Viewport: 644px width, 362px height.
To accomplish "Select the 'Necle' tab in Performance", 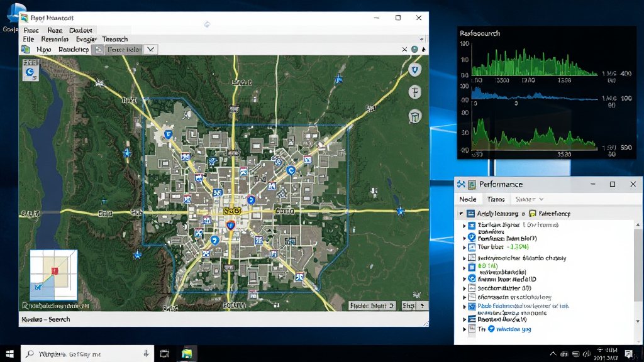I will (468, 199).
